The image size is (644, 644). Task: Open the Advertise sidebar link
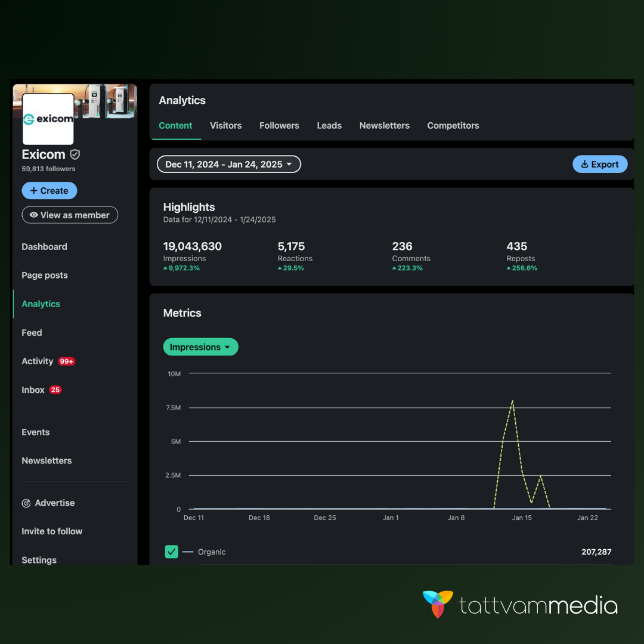(x=55, y=503)
